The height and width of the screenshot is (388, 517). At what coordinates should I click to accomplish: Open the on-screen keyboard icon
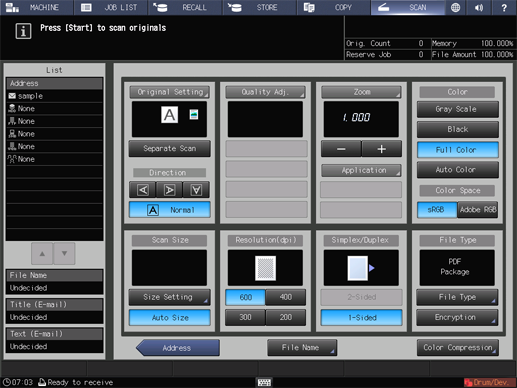click(264, 382)
